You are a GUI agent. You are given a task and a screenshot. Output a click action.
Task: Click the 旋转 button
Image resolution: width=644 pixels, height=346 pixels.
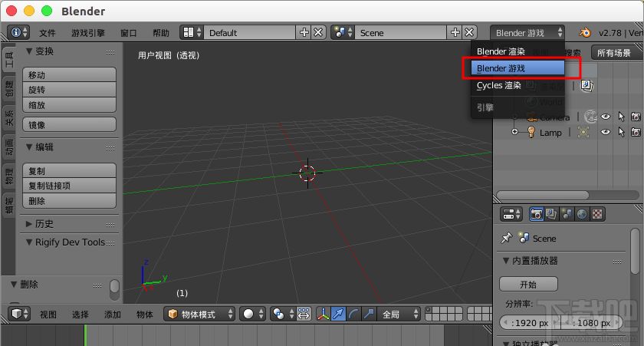(70, 90)
